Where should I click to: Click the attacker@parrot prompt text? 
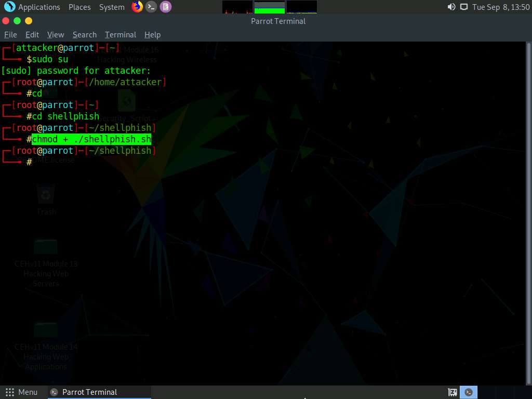pyautogui.click(x=55, y=48)
